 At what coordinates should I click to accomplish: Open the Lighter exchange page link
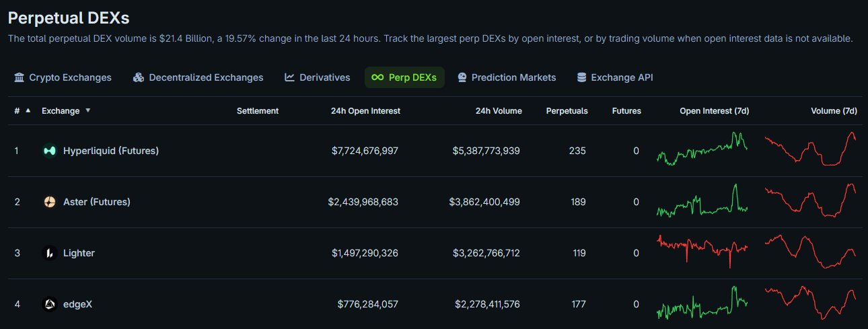pyautogui.click(x=79, y=253)
